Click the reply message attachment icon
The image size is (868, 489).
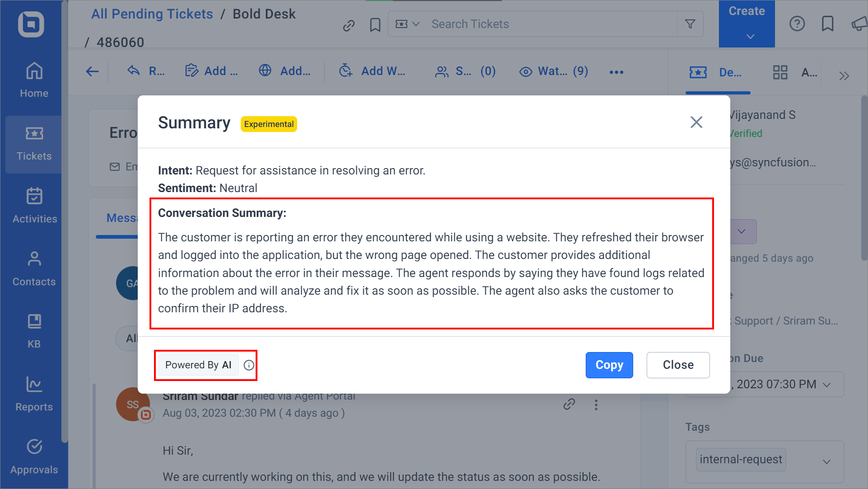tap(569, 404)
